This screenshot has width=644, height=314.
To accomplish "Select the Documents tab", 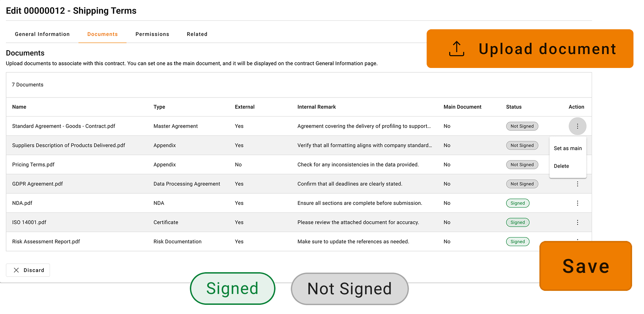I will click(102, 34).
